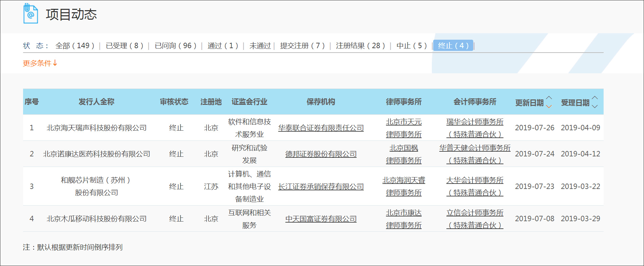644x266 pixels.
Task: Select the 终止 (4) status tab
Action: pyautogui.click(x=453, y=46)
